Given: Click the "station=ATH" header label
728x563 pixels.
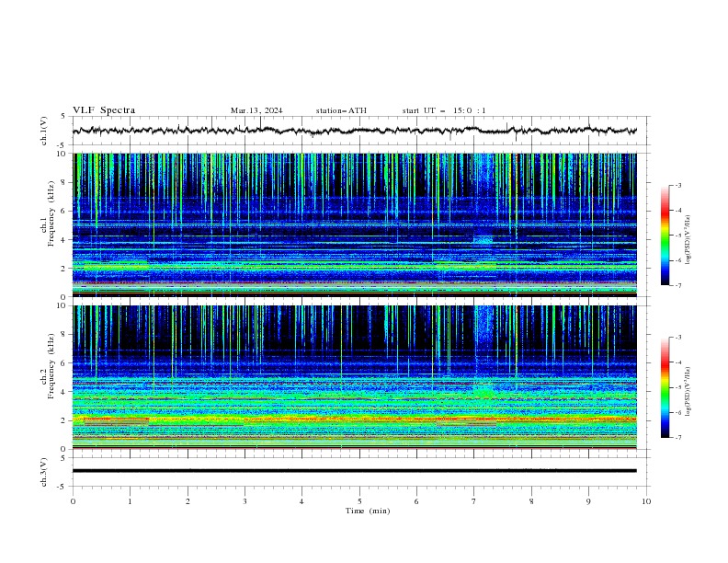Looking at the screenshot, I should pos(341,110).
